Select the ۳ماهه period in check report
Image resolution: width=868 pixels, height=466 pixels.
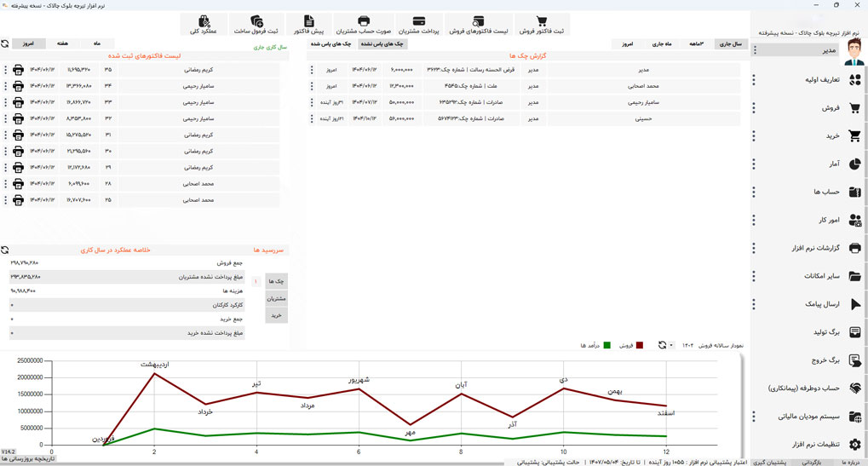pyautogui.click(x=696, y=43)
